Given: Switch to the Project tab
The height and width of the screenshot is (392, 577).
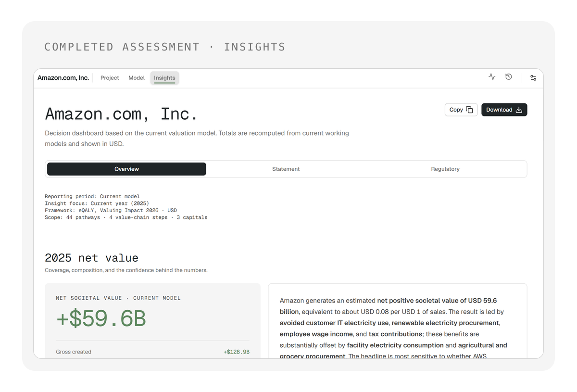Looking at the screenshot, I should coord(110,78).
